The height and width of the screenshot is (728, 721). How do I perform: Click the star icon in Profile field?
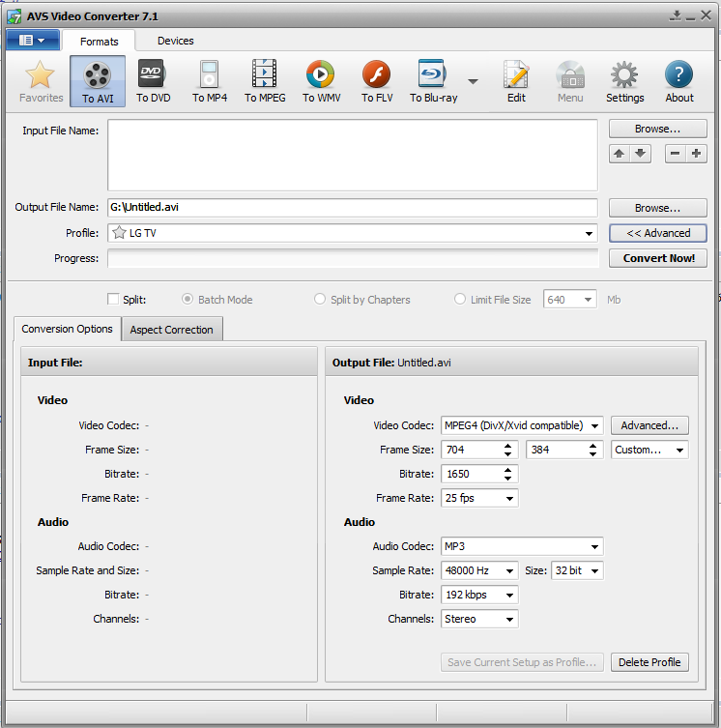click(119, 233)
